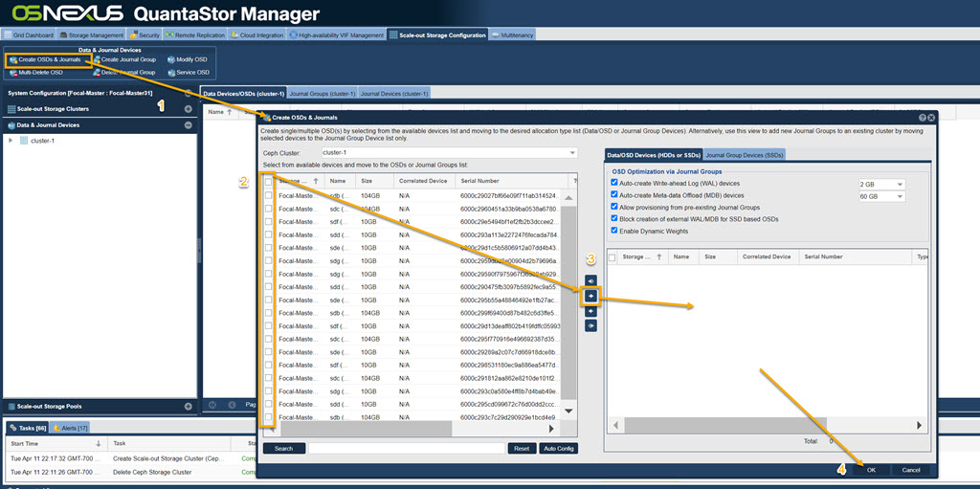Viewport: 980px width, 489px height.
Task: Click the Multitenancy tab icon
Action: (x=496, y=35)
